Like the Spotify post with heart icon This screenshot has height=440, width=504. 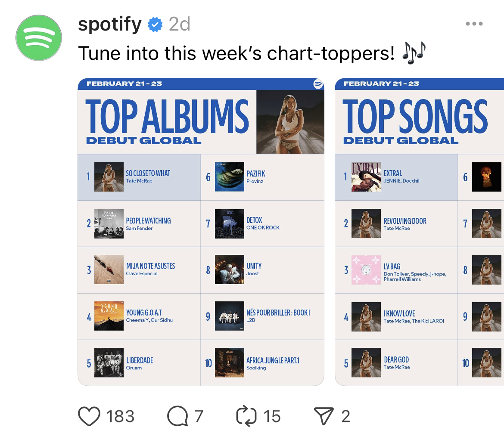[89, 416]
